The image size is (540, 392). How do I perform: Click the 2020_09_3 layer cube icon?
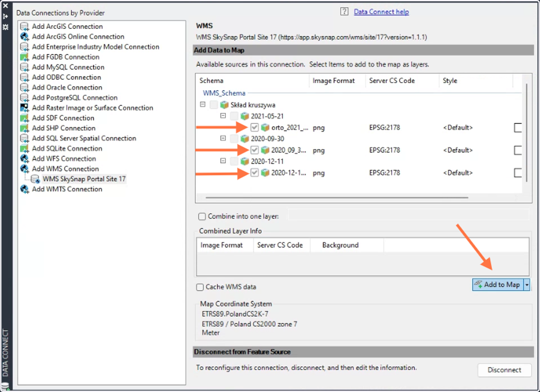tap(265, 150)
